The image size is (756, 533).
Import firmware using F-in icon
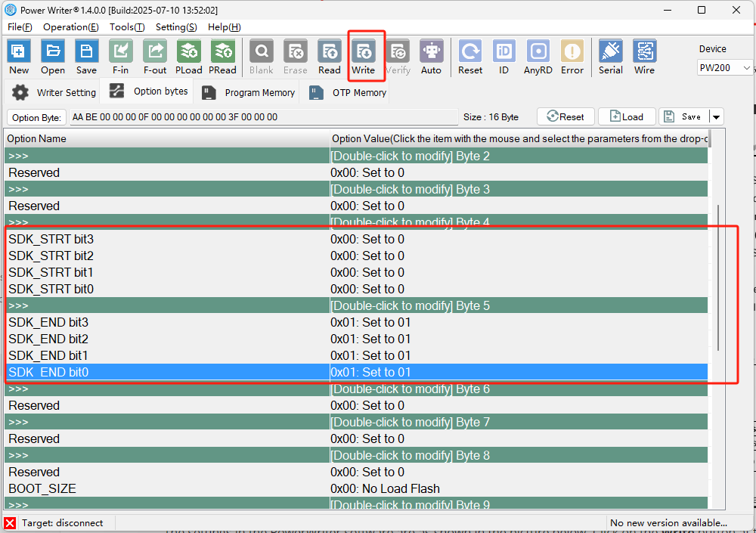pyautogui.click(x=120, y=57)
